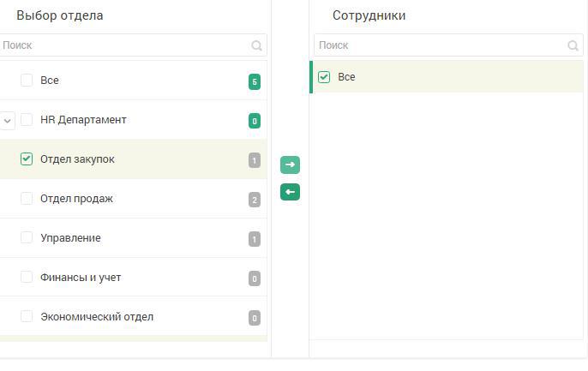Click the count badge beside Отдел продаж
588x371 pixels.
click(255, 200)
